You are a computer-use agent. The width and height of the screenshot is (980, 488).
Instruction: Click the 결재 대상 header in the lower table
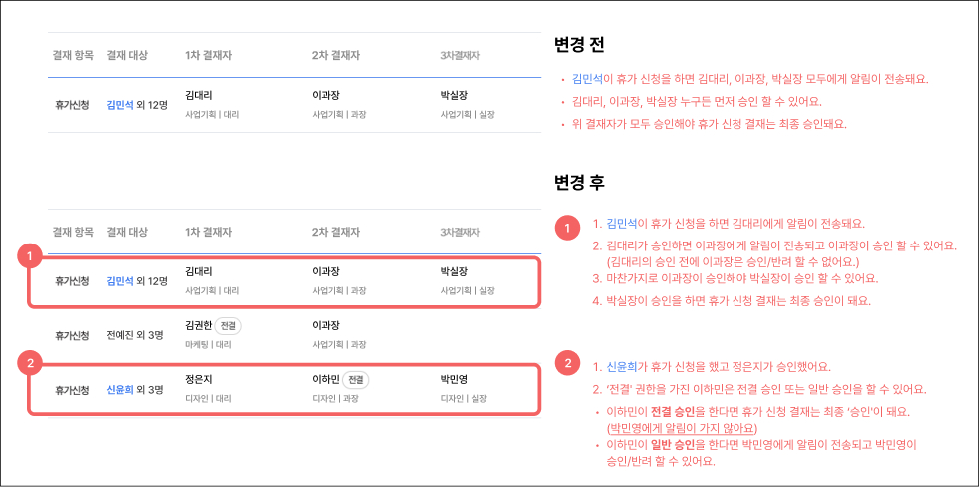127,233
